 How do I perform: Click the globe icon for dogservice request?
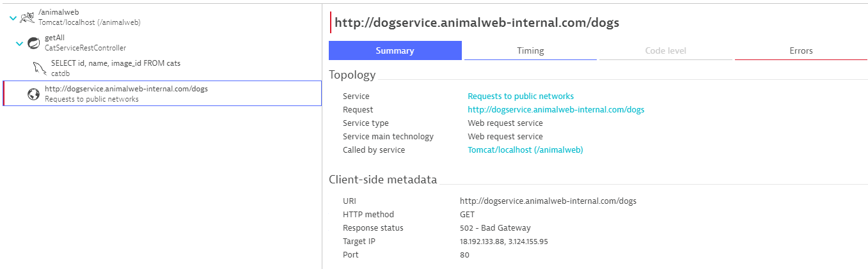33,94
